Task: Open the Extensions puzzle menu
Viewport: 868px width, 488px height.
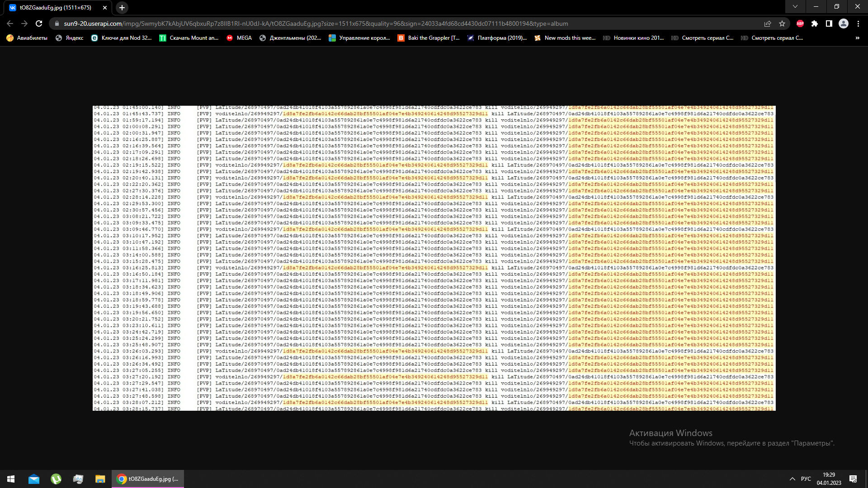Action: 815,23
